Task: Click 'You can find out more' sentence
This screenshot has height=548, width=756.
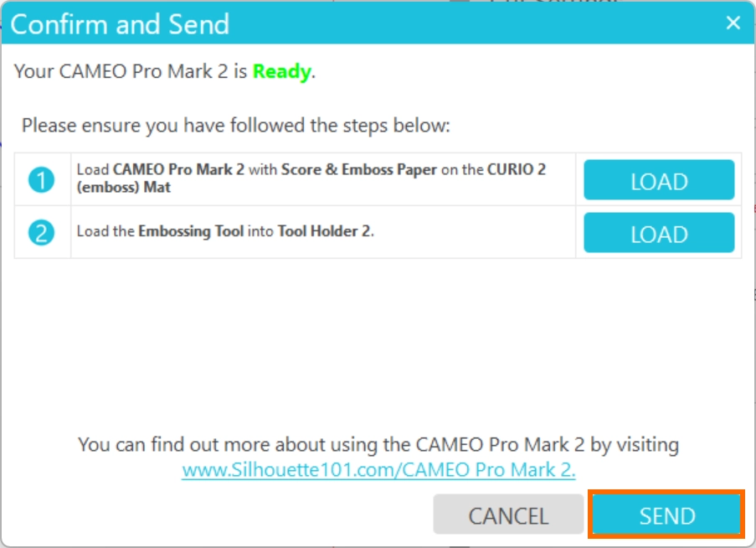Action: point(378,444)
